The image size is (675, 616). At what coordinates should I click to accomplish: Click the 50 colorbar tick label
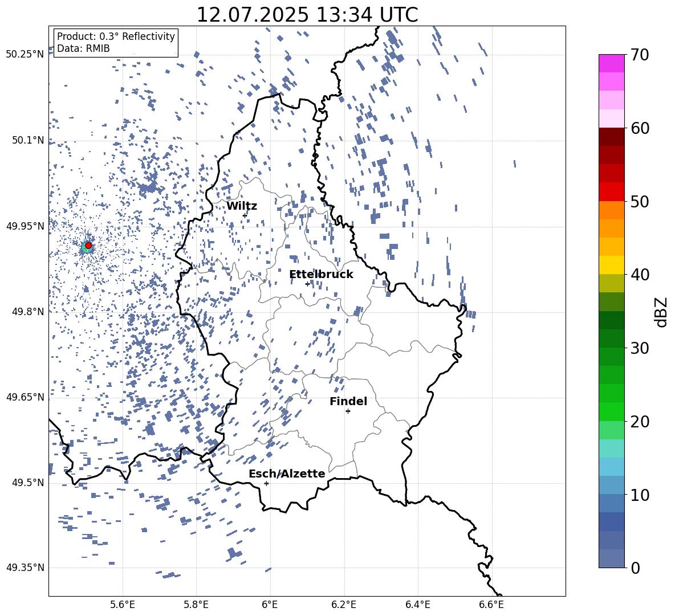click(640, 202)
